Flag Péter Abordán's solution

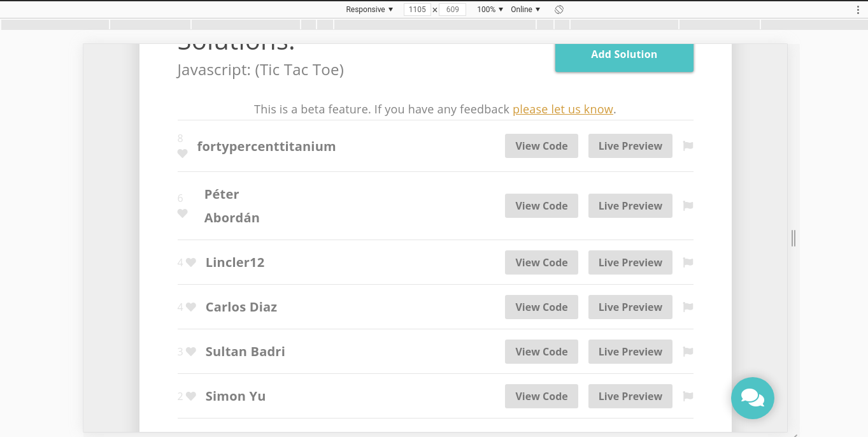pyautogui.click(x=687, y=206)
